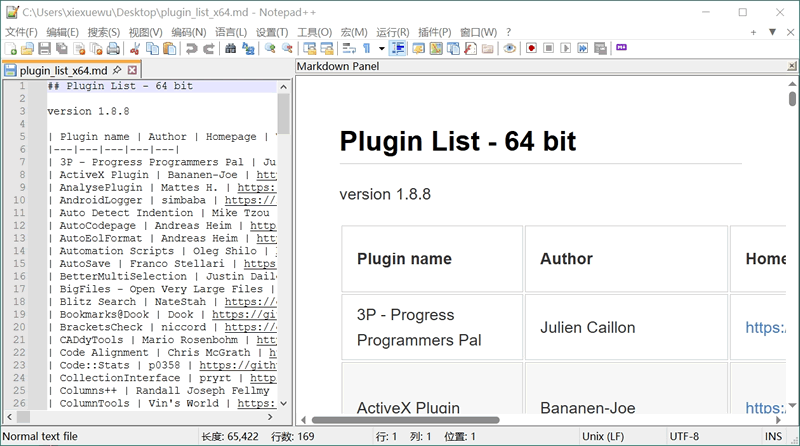Screen dimensions: 800x446
Task: Start macro recording with the red dot icon
Action: click(x=532, y=48)
